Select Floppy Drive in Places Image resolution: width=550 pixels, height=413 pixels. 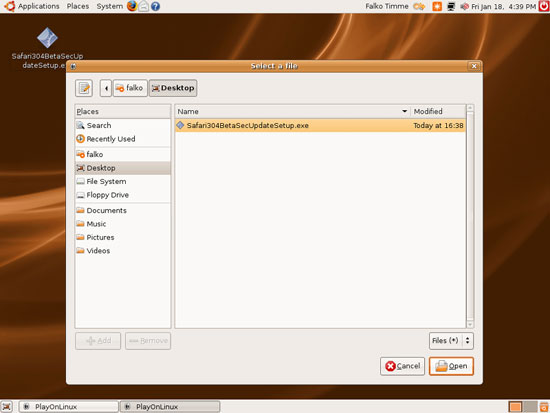(123, 195)
